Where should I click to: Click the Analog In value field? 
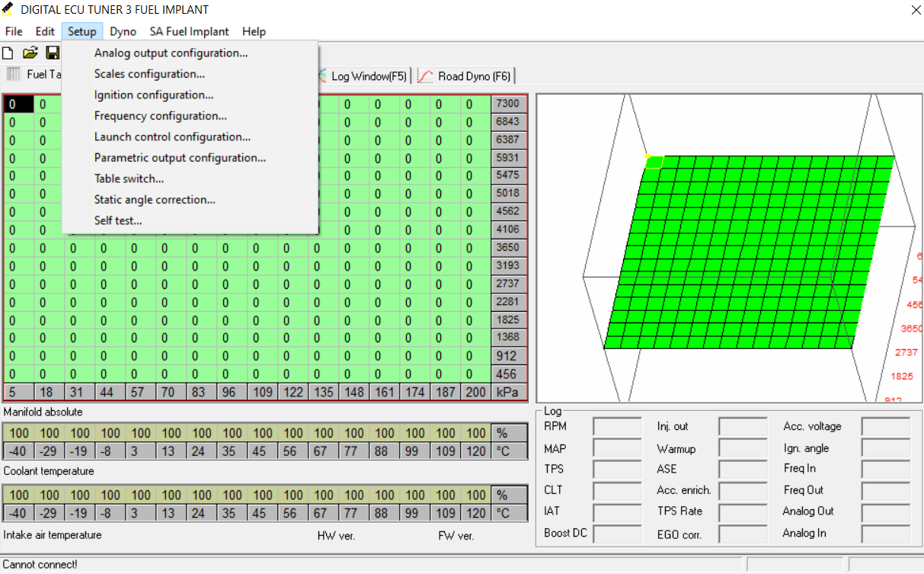pyautogui.click(x=886, y=534)
